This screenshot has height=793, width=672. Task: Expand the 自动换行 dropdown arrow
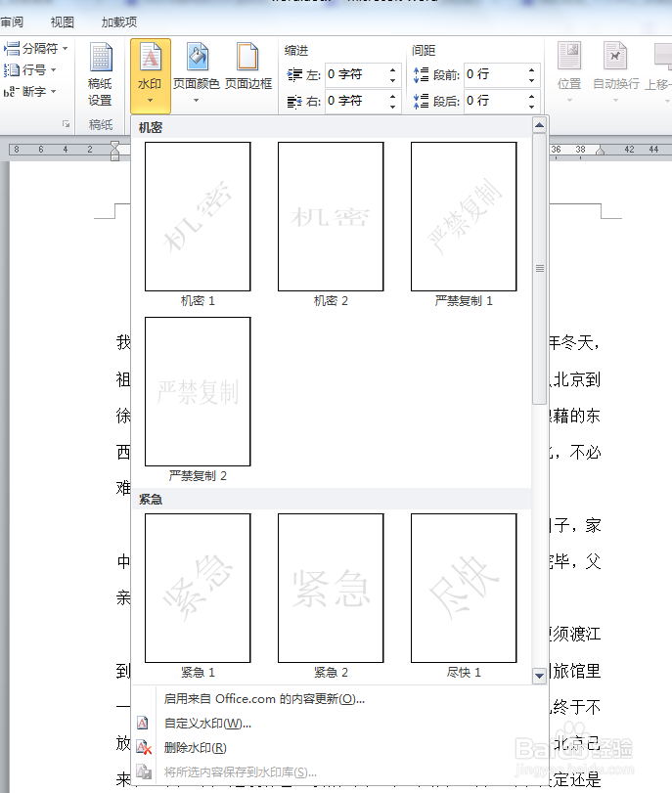(615, 100)
